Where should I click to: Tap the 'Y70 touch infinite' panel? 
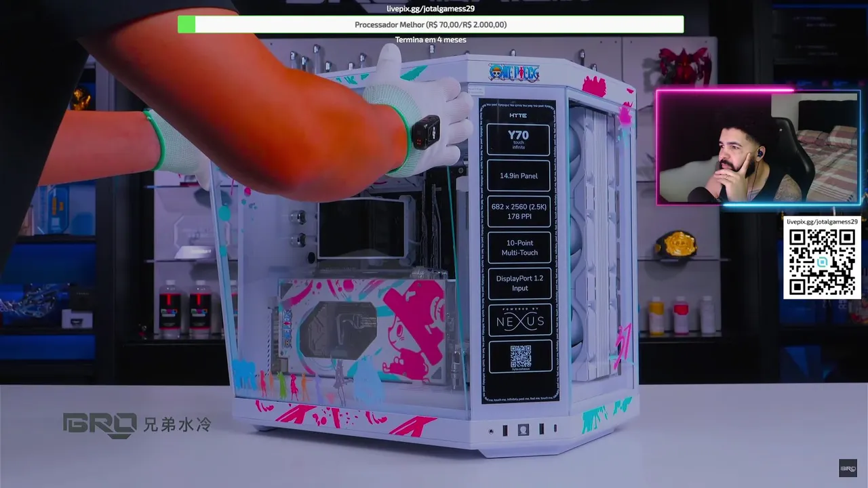519,139
